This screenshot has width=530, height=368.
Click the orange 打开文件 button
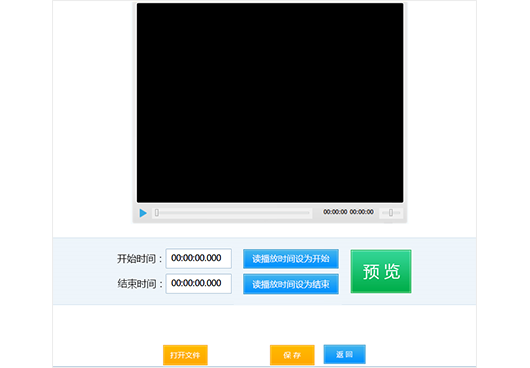[x=185, y=355]
